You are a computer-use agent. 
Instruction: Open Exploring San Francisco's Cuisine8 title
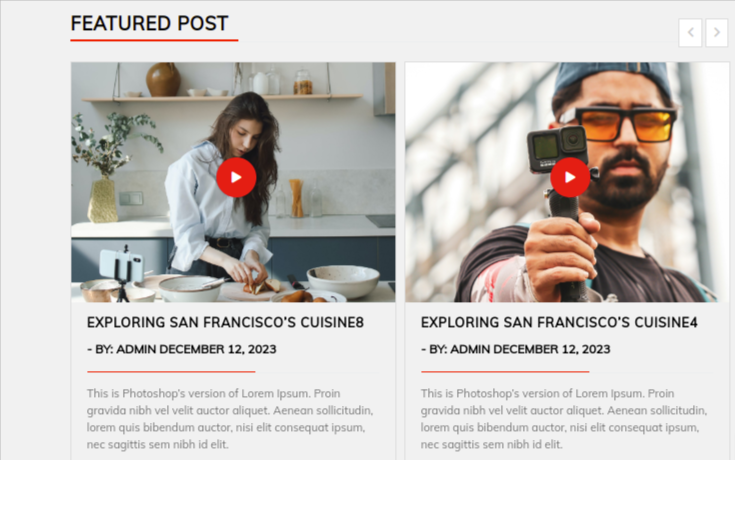point(225,322)
